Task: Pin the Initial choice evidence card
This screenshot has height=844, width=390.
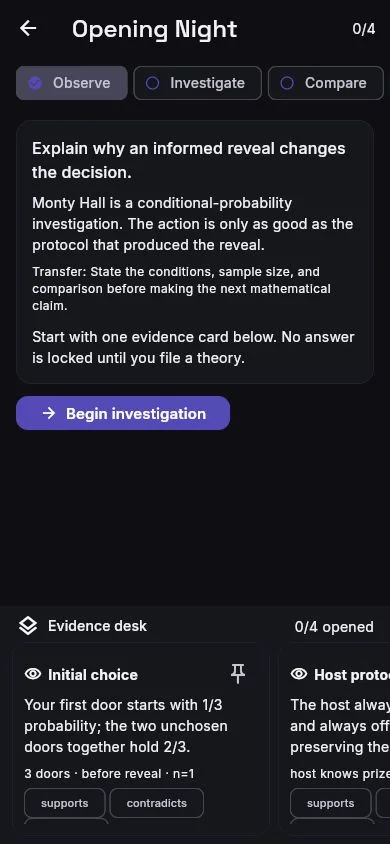Action: [238, 673]
